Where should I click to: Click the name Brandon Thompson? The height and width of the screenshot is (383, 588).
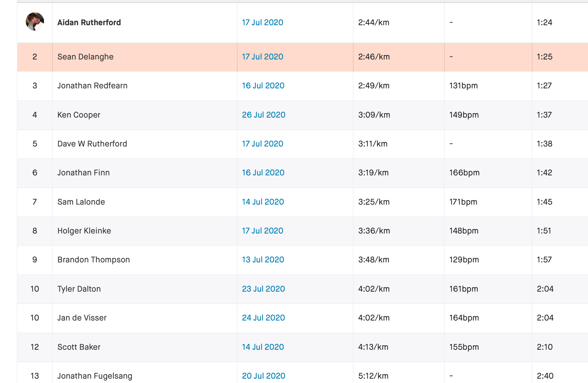(x=94, y=260)
